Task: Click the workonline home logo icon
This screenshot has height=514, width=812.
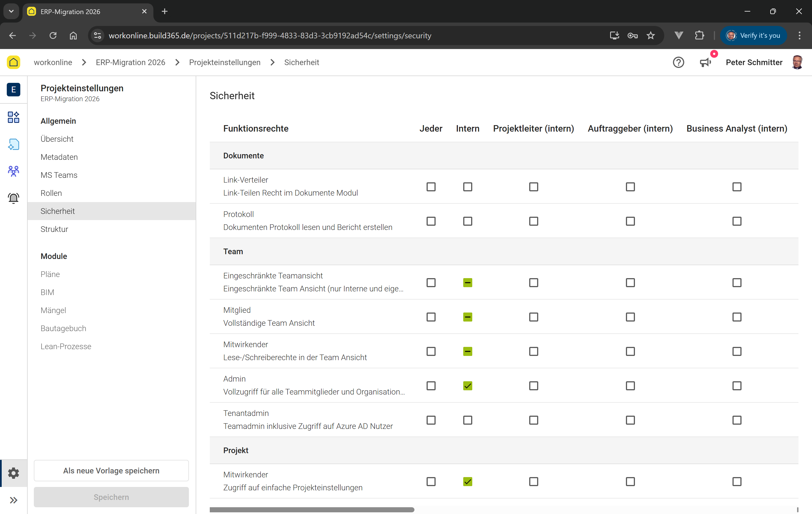Action: click(x=14, y=62)
